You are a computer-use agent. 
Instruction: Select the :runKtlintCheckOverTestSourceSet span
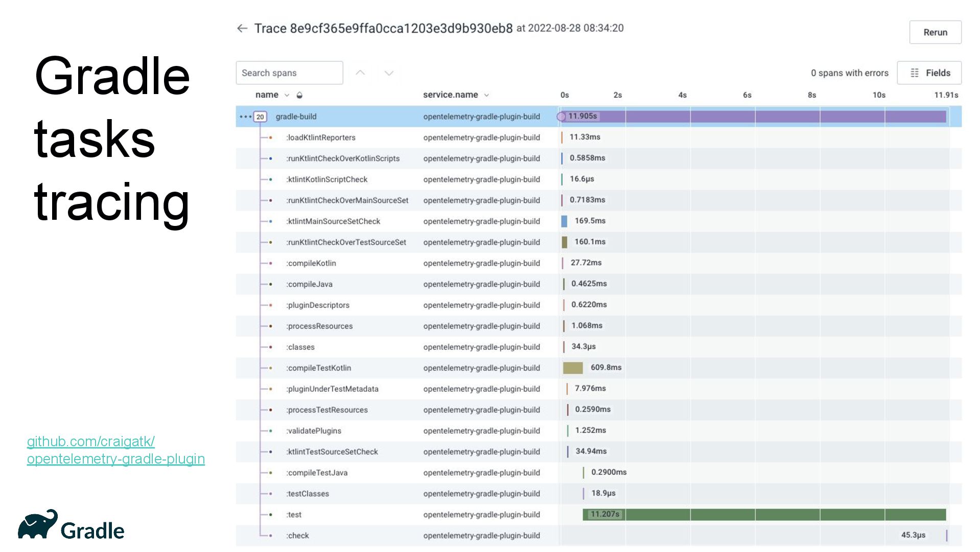pyautogui.click(x=346, y=242)
